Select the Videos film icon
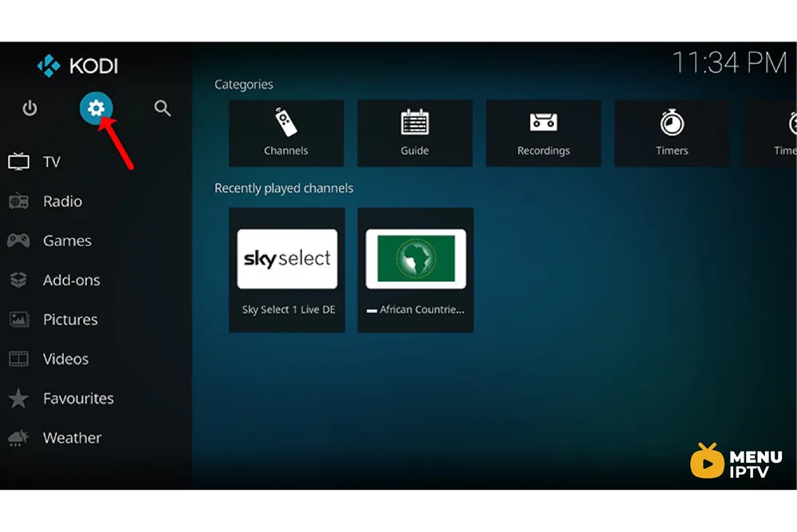This screenshot has height=532, width=797. click(19, 358)
